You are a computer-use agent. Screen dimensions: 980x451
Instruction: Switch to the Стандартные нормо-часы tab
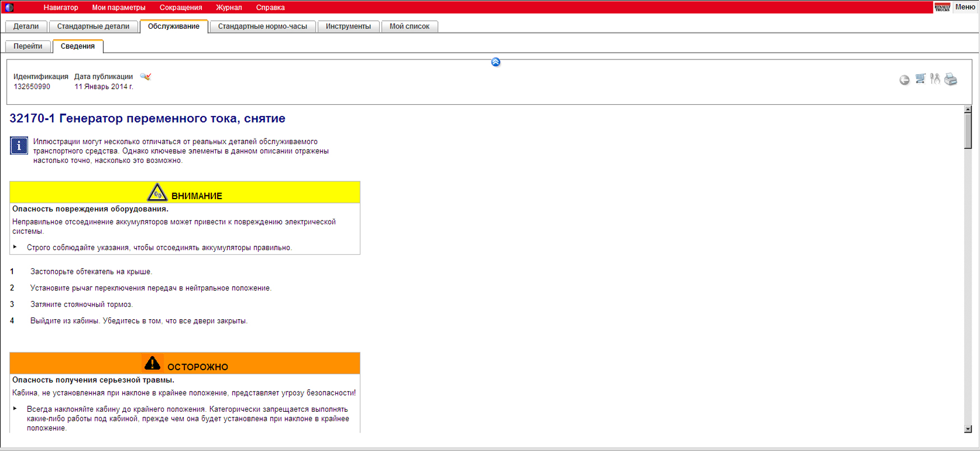click(262, 26)
